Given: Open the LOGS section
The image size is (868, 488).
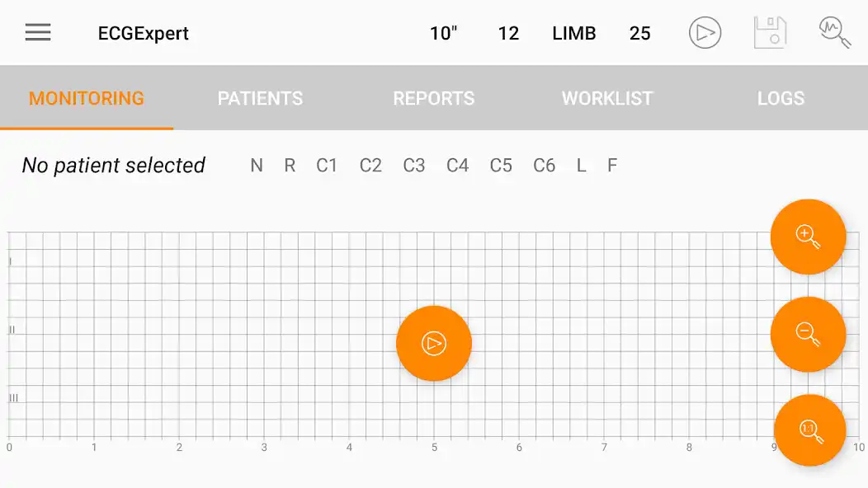Looking at the screenshot, I should coord(781,97).
